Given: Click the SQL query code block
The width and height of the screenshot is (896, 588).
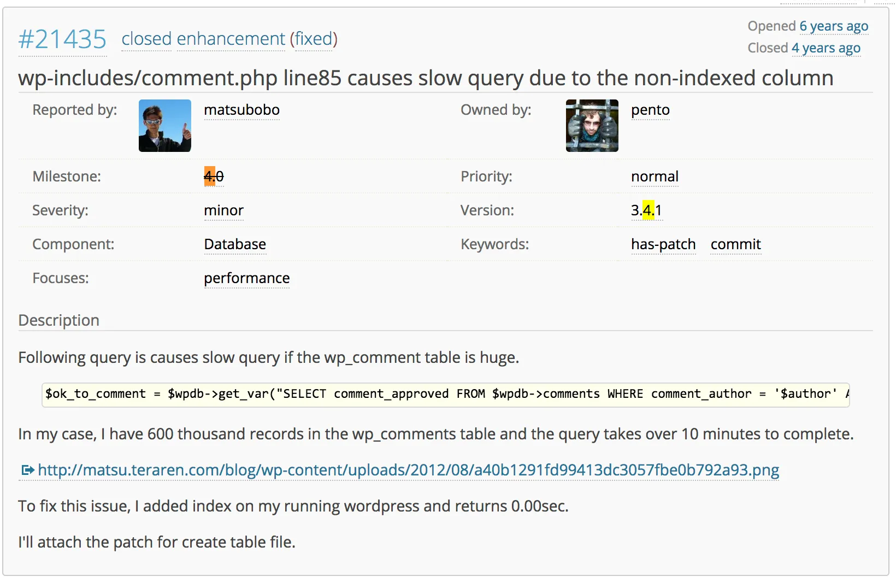Looking at the screenshot, I should pos(445,394).
